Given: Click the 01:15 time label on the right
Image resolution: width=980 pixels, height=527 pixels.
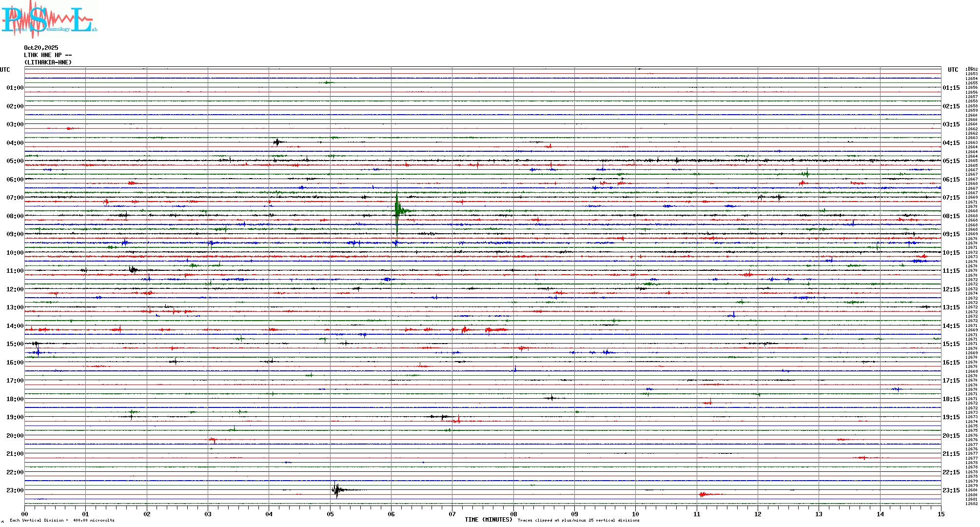Looking at the screenshot, I should [951, 88].
